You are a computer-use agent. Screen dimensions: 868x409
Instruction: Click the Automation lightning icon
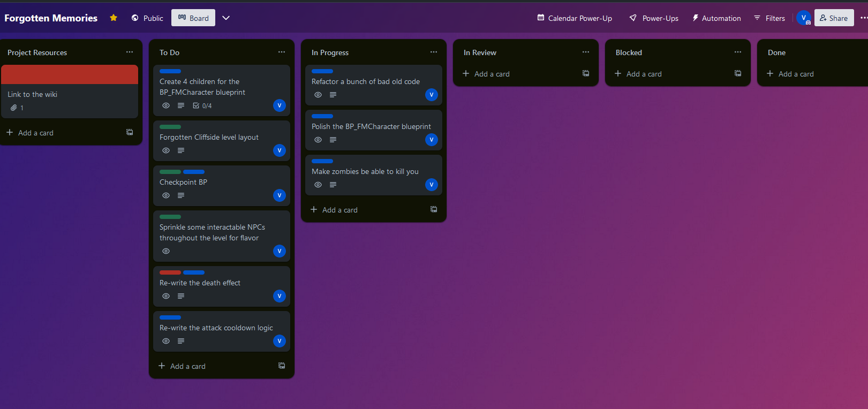tap(696, 18)
